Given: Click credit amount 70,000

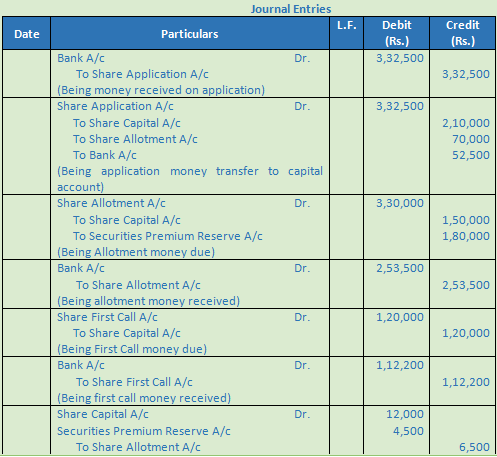Looking at the screenshot, I should pyautogui.click(x=471, y=139).
